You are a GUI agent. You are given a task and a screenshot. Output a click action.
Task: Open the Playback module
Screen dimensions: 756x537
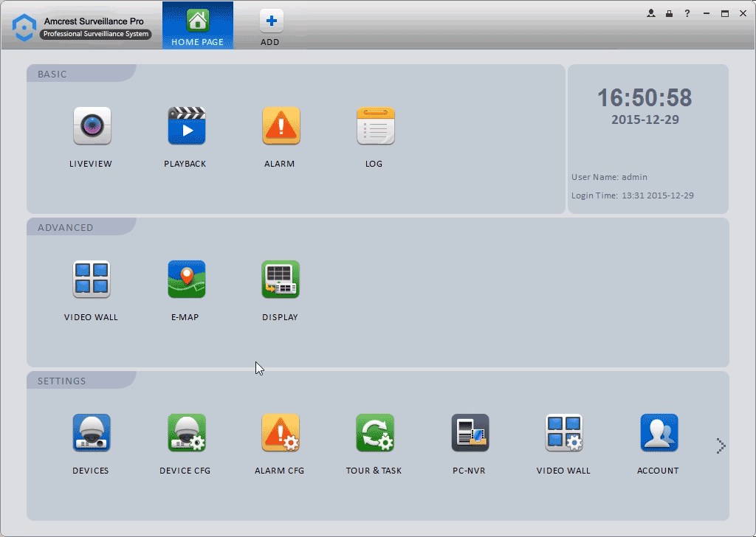187,125
